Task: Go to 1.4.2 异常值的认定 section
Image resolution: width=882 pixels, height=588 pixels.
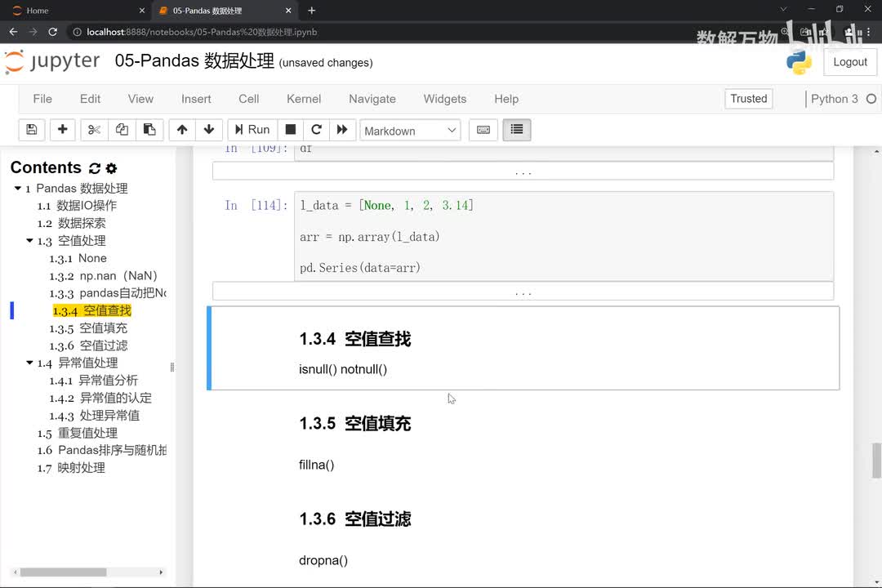Action: 100,397
